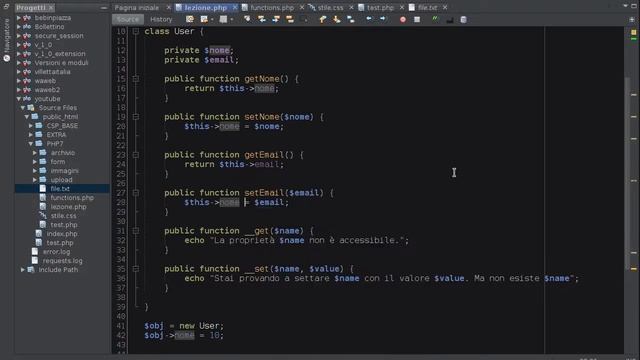Switch to History view
Image resolution: width=640 pixels, height=360 pixels.
click(161, 19)
